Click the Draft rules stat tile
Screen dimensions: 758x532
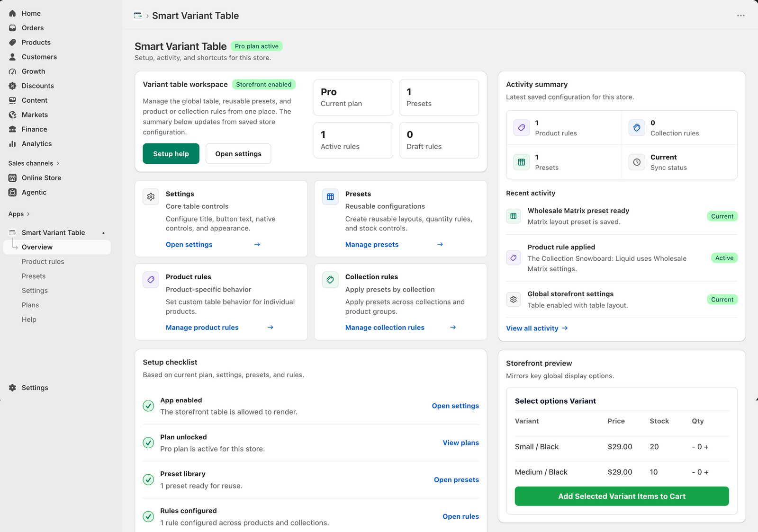[x=439, y=140]
